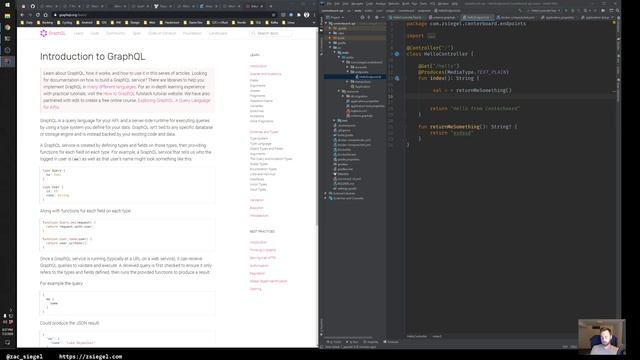Viewport: 640px width, 360px height.
Task: Open the Terminal tool window tab
Action: click(x=391, y=342)
